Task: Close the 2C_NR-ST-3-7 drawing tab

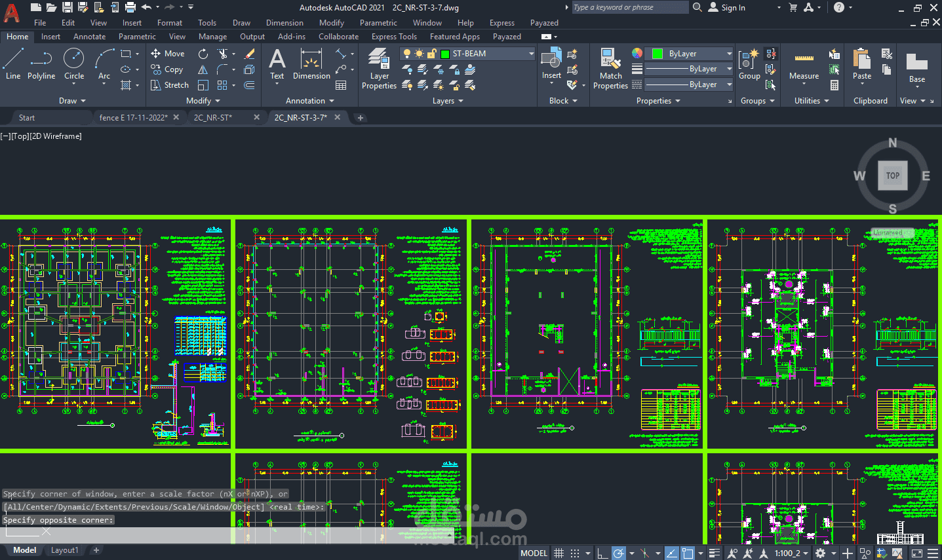Action: coord(337,117)
